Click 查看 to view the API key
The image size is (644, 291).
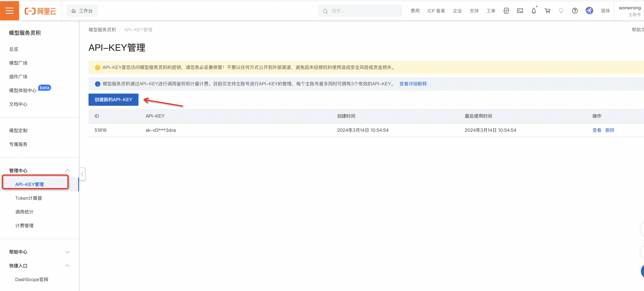click(597, 130)
